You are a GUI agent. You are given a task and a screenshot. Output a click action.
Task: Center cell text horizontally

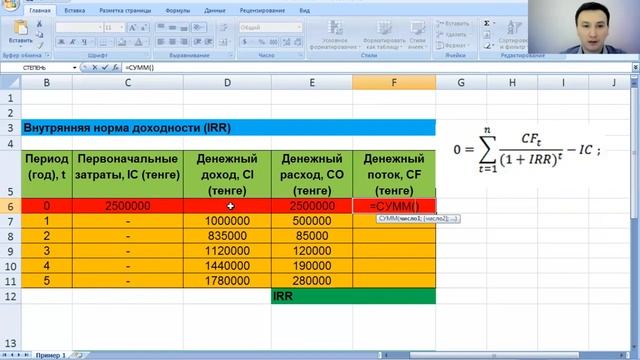pos(173,42)
